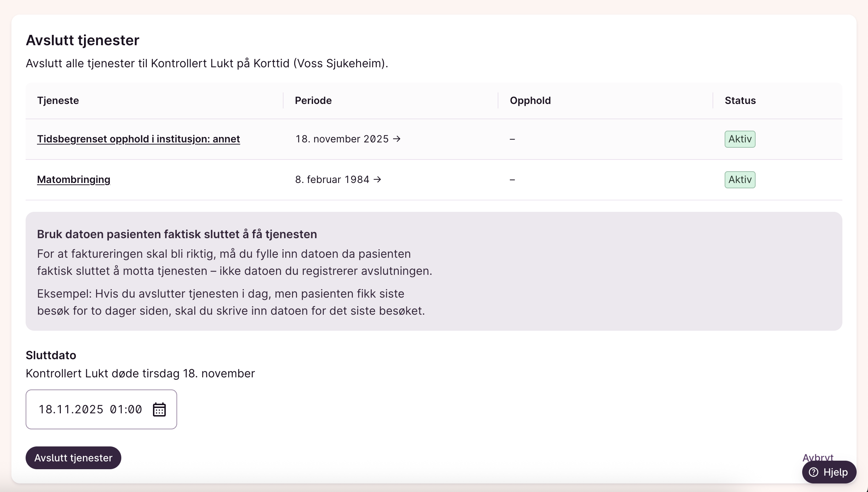Click the 8. februar 1984 period text

332,179
